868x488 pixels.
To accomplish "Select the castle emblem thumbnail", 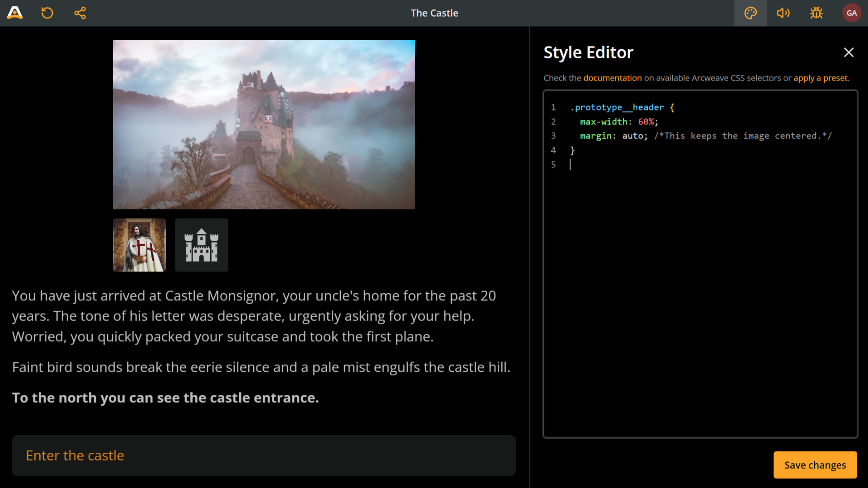I will (x=201, y=245).
